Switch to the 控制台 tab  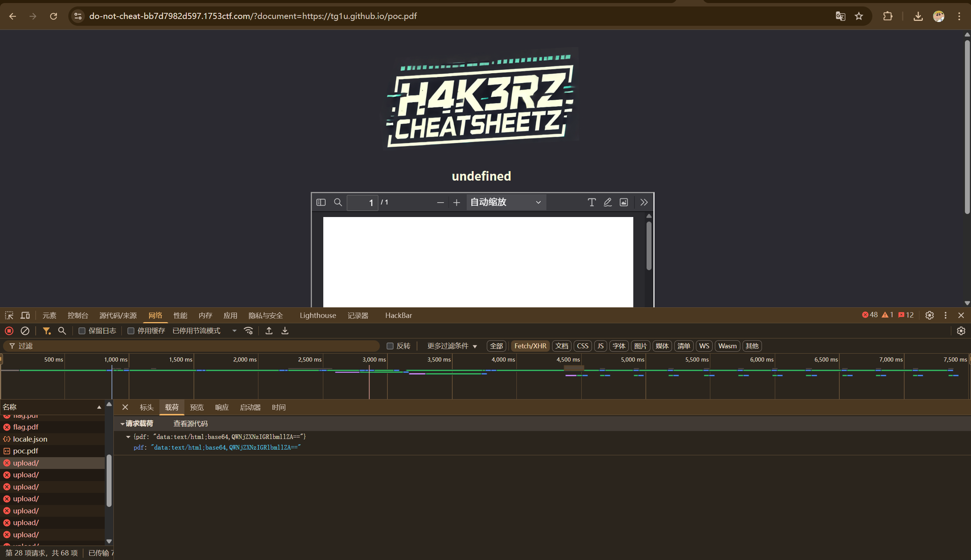78,315
